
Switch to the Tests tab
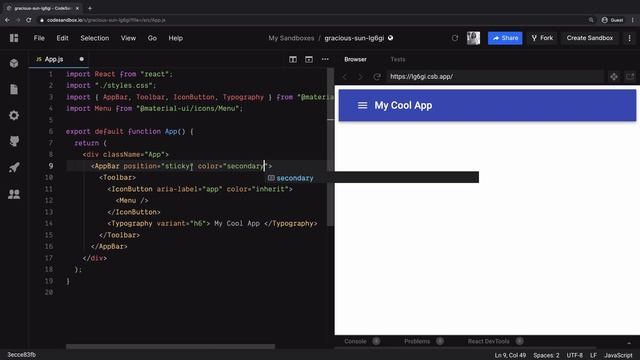point(398,60)
